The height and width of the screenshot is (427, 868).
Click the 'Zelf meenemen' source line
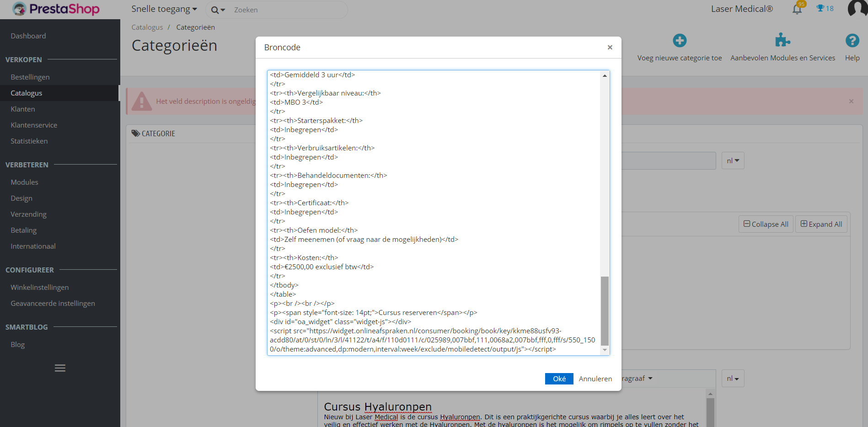point(364,240)
